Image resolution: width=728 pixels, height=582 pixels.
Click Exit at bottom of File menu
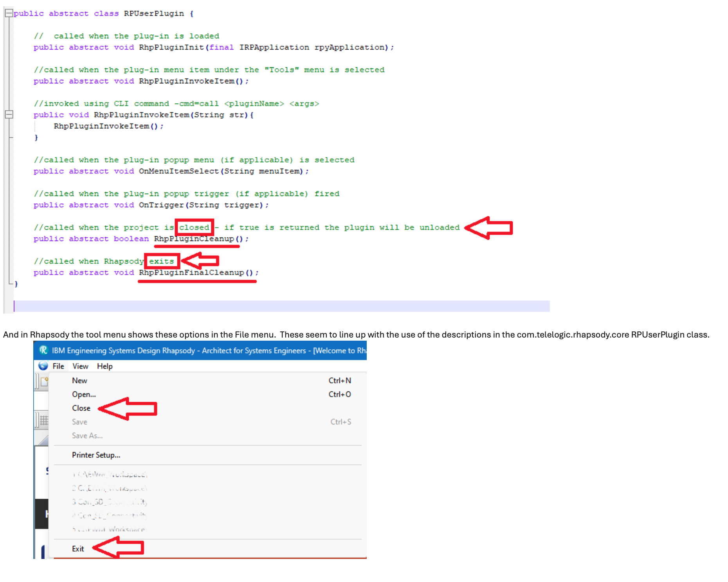click(78, 549)
